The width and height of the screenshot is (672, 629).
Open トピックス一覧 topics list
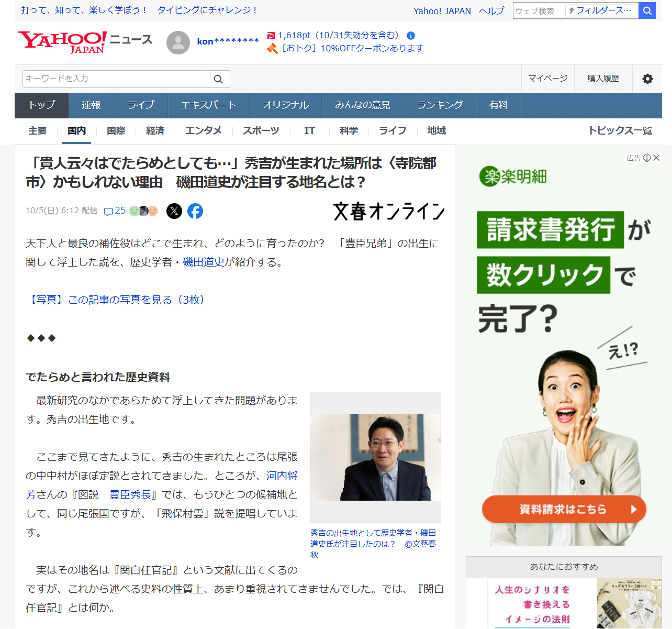(x=620, y=131)
